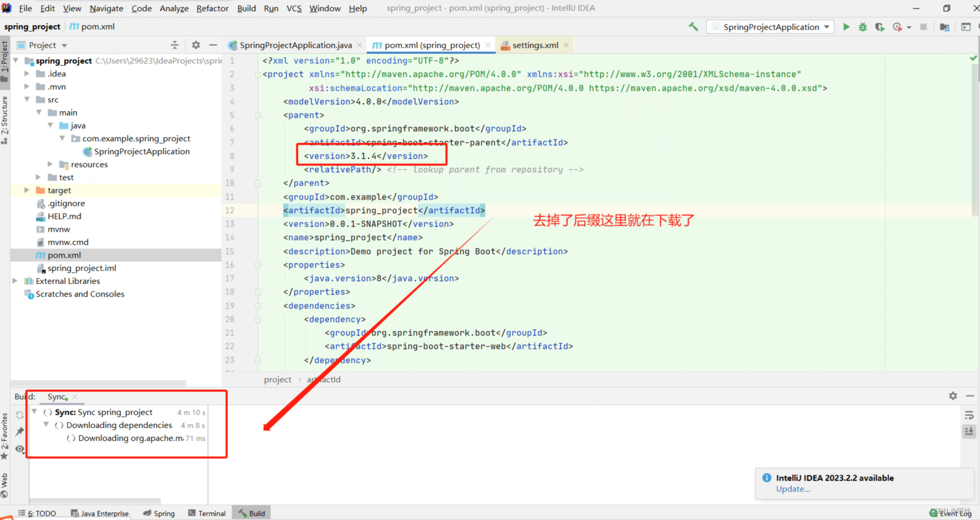
Task: Click the green inspection checkmark in editor
Action: tap(973, 58)
